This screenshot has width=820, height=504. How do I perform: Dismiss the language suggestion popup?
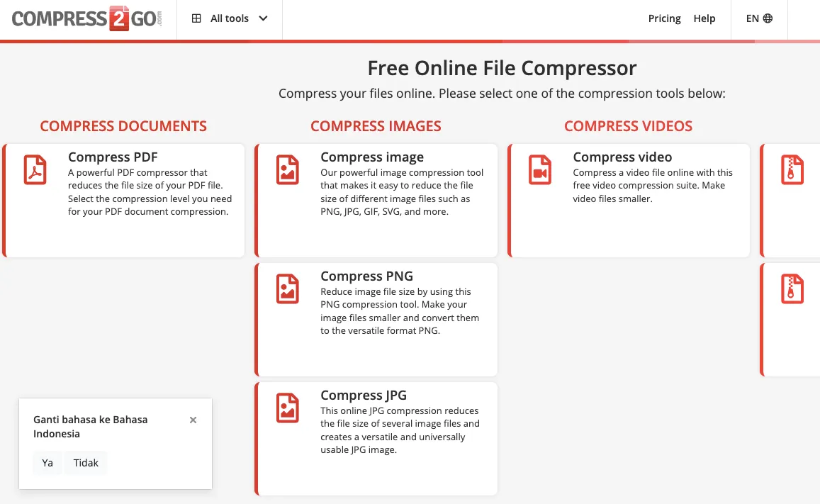(x=193, y=420)
